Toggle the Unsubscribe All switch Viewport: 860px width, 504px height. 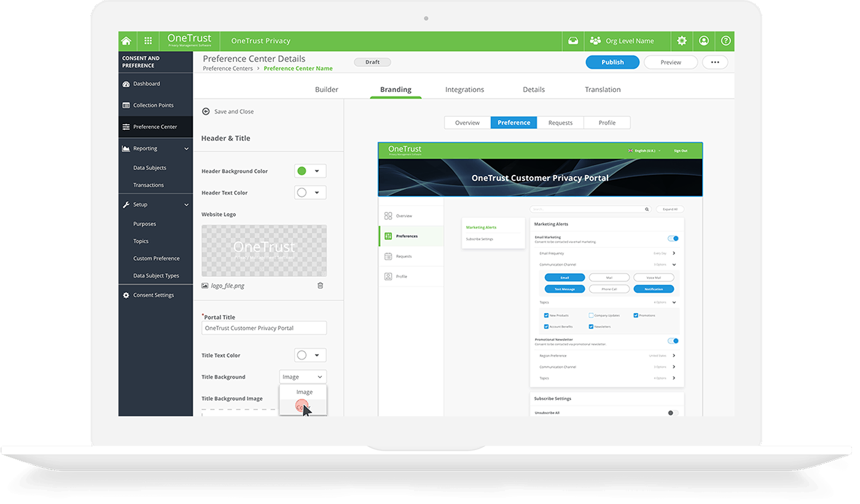point(673,413)
